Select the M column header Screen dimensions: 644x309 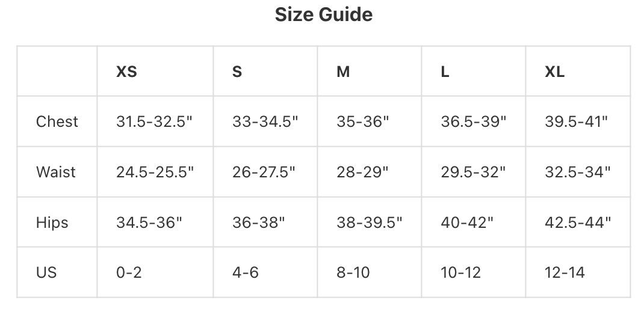(x=343, y=72)
